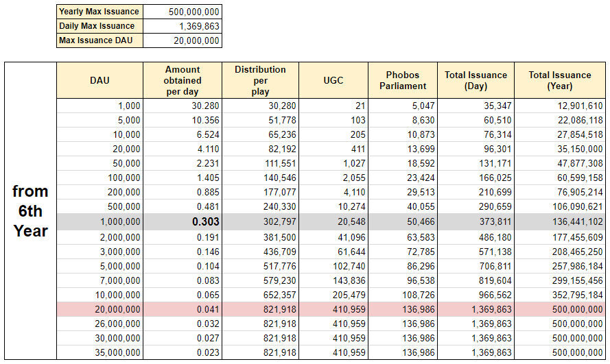
Task: Select the daily issuance cell 966,562
Action: (476, 295)
